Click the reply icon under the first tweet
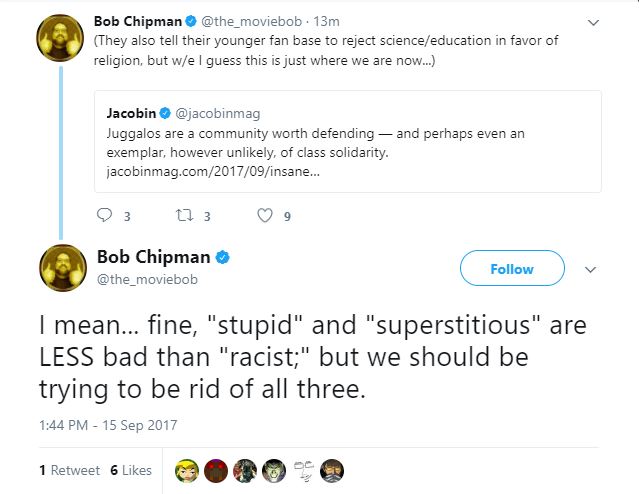This screenshot has height=494, width=639. [x=104, y=214]
